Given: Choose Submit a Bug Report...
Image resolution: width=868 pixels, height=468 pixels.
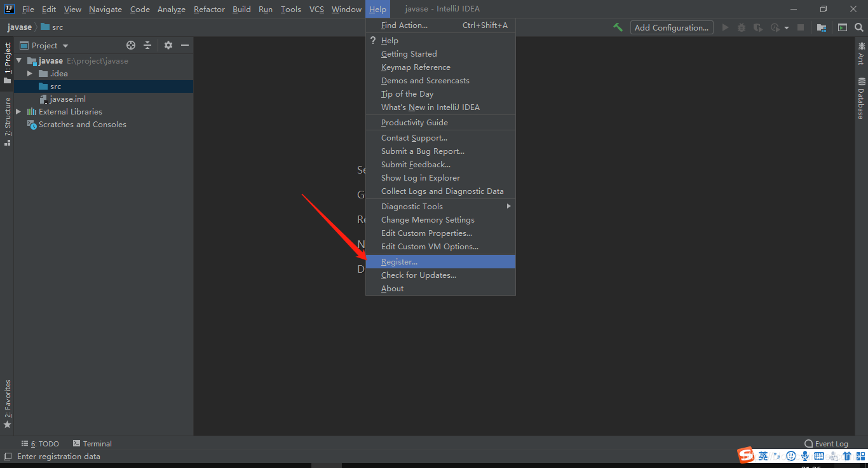Looking at the screenshot, I should tap(440, 151).
